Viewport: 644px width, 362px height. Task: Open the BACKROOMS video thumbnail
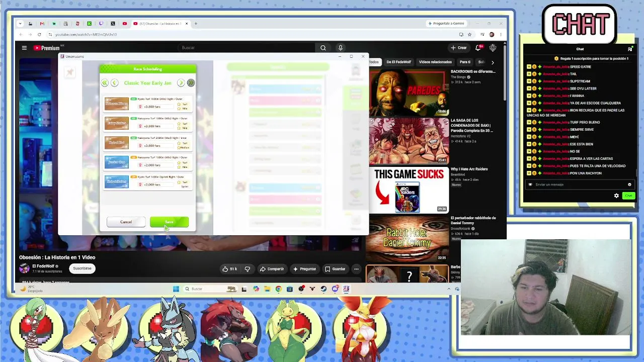click(x=409, y=92)
